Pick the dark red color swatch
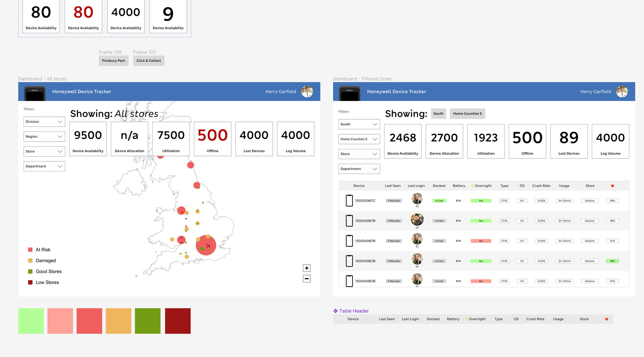The image size is (644, 357). [x=178, y=321]
